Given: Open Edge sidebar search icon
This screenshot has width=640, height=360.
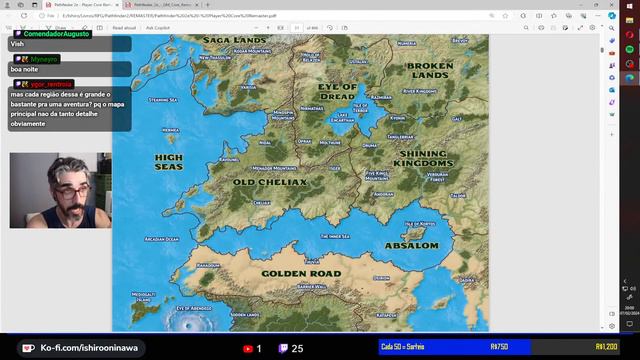Looking at the screenshot, I should (611, 29).
